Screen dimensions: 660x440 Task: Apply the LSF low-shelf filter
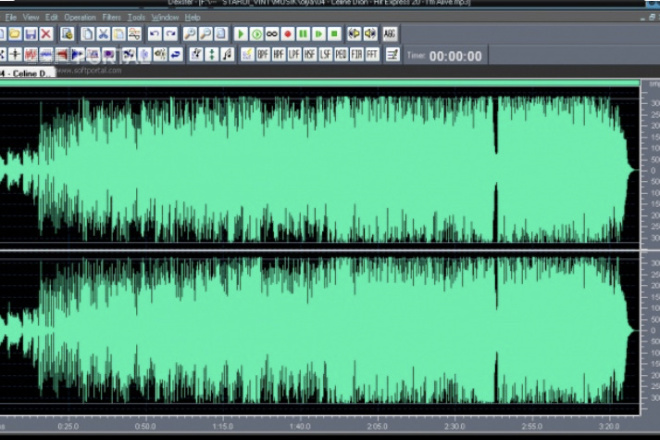pos(325,54)
